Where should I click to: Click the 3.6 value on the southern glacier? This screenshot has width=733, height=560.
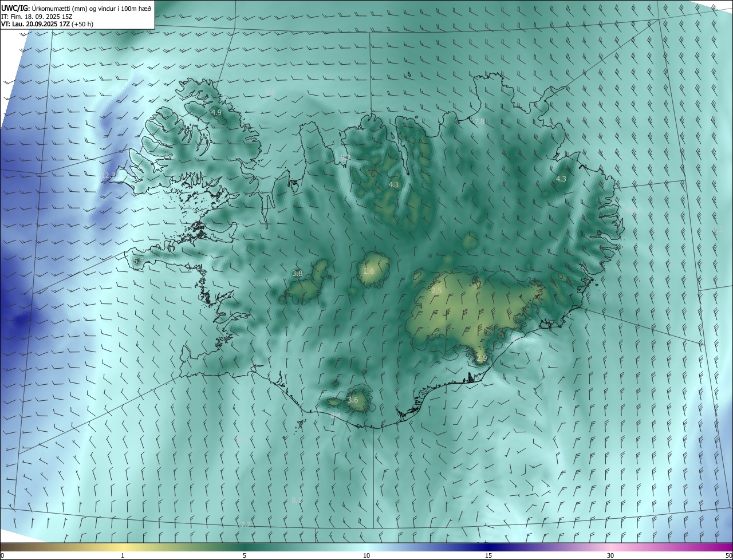[353, 400]
